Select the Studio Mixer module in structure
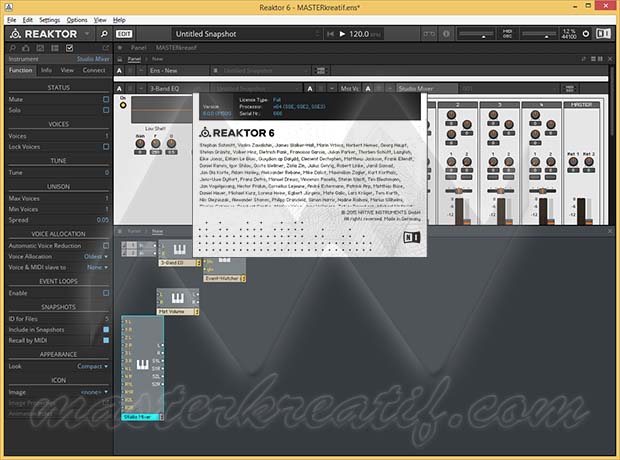Viewport: 620px width, 460px height. [x=142, y=368]
